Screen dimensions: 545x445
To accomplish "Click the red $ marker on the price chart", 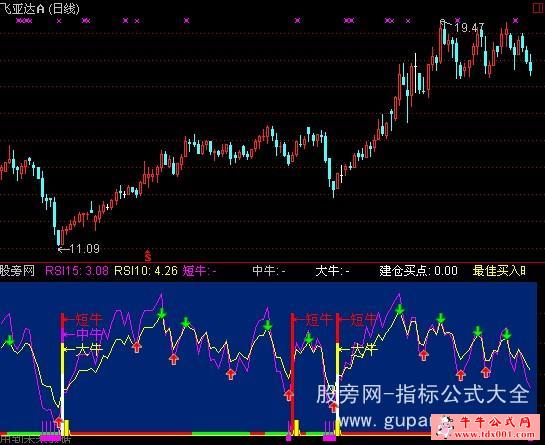I will pos(148,256).
